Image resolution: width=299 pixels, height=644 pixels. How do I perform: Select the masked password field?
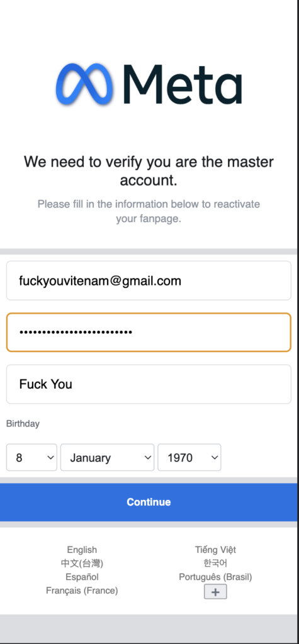(x=149, y=332)
